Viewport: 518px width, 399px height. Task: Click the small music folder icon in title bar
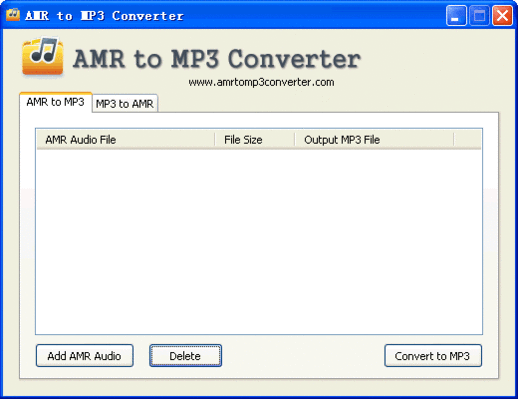13,15
